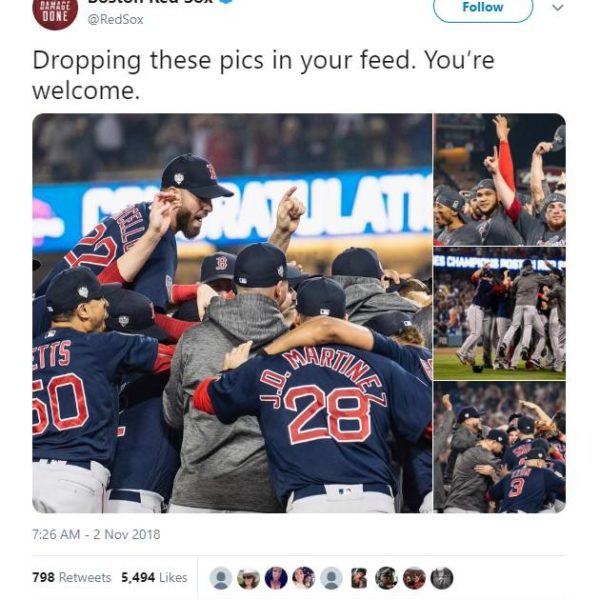Viewport: 600px width, 600px height.
Task: Open the seventh liker avatar
Action: coord(386,578)
